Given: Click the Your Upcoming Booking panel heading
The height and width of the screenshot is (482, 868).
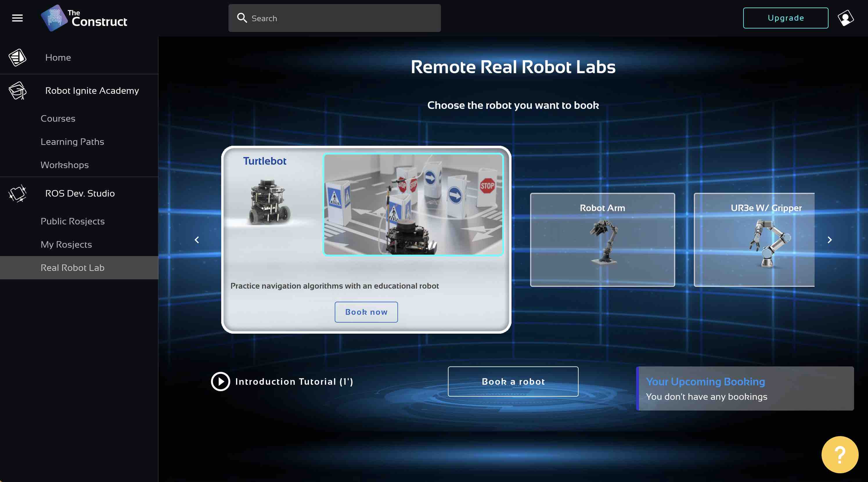Looking at the screenshot, I should pyautogui.click(x=706, y=382).
